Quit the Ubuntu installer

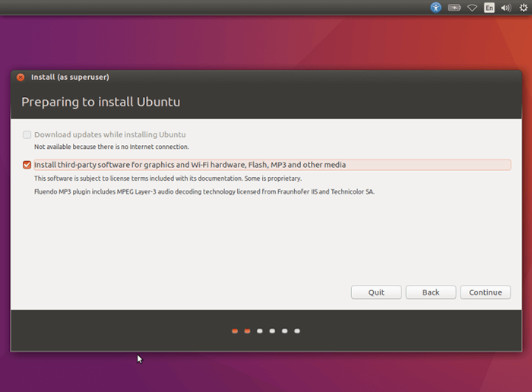pos(376,292)
